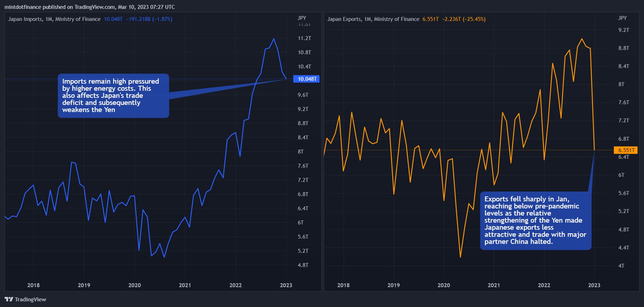Click the 9.6T level on the Imports price axis
Viewport: 644px width, 307px height.
(x=303, y=95)
